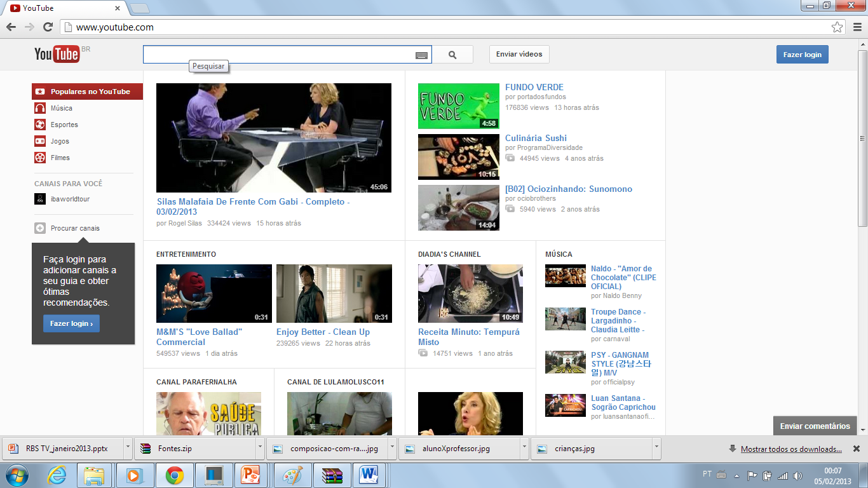
Task: Expand options arrow for crianças.jpg download
Action: coord(656,448)
